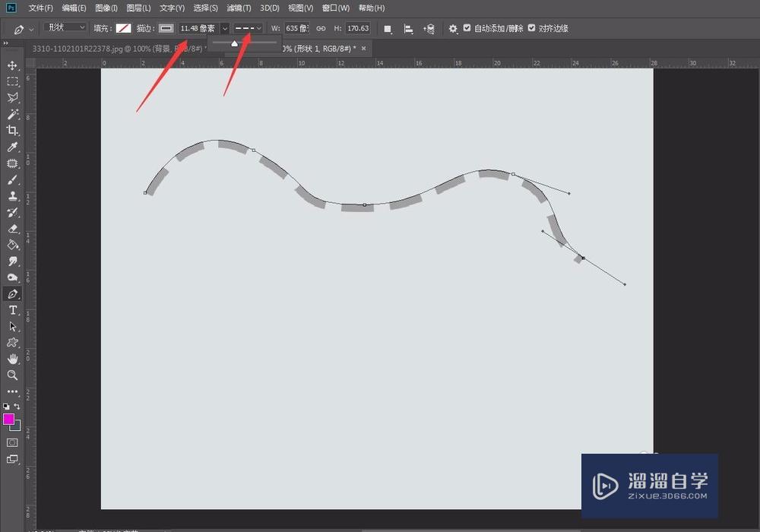Open the 选择(S) menu

pos(205,8)
